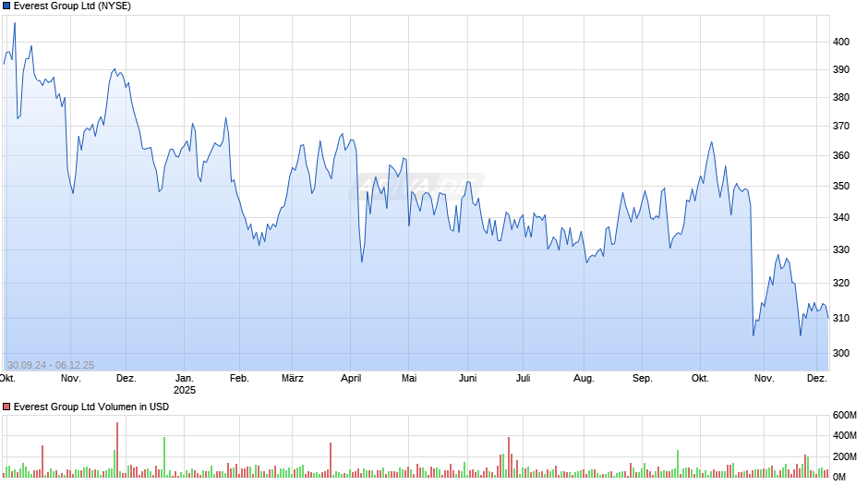Click the 'Juni' month axis label
Viewport: 868px width, 486px height.
468,379
